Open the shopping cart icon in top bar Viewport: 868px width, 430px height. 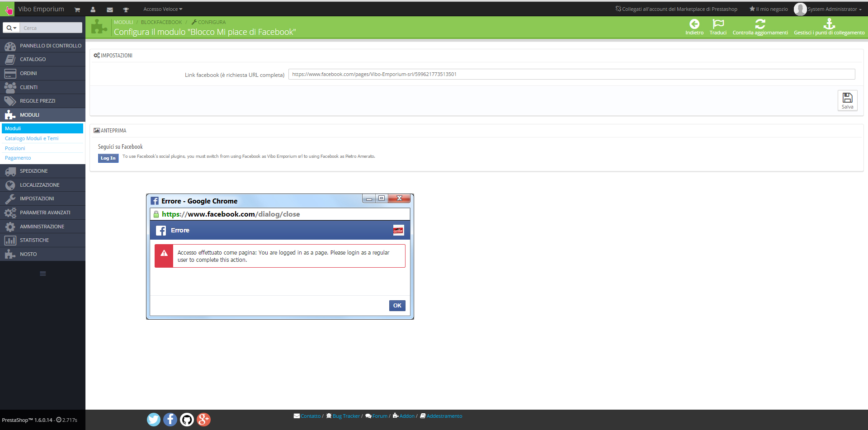(77, 9)
